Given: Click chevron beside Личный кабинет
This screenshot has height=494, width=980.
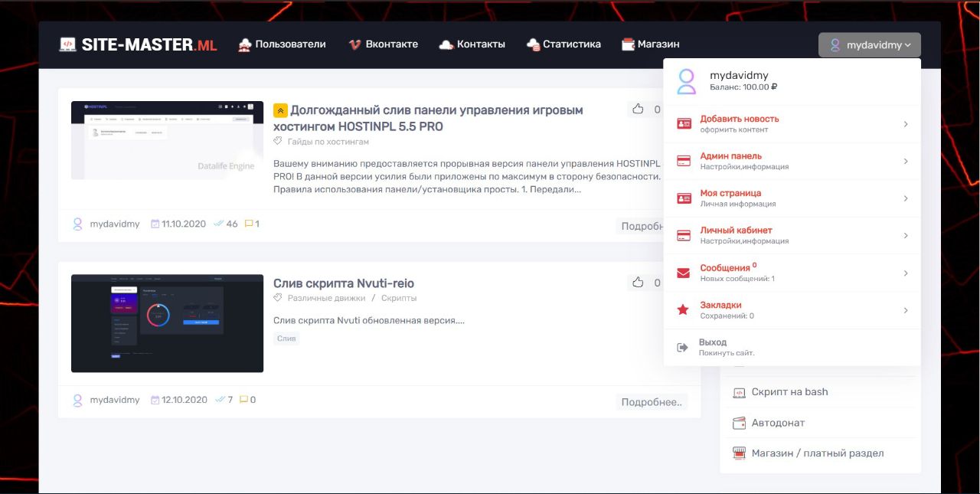Looking at the screenshot, I should click(906, 236).
